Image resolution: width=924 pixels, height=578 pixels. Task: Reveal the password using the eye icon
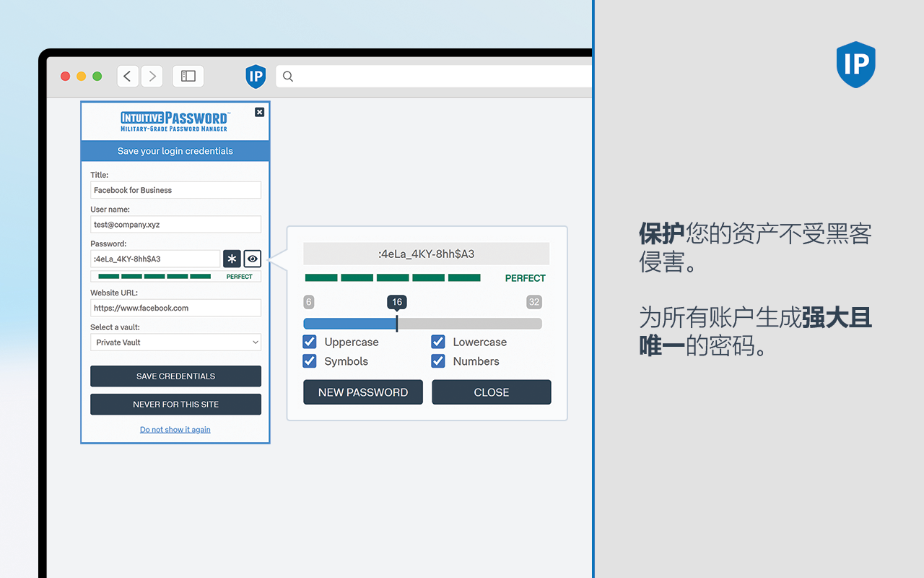click(252, 259)
